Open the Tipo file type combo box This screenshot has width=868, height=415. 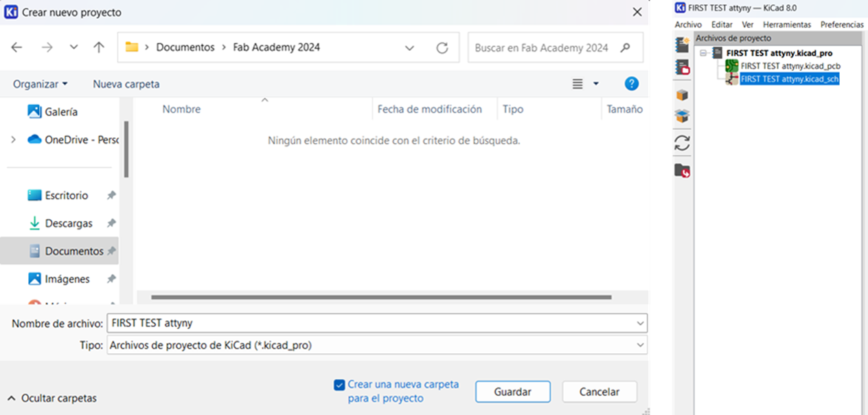(376, 346)
